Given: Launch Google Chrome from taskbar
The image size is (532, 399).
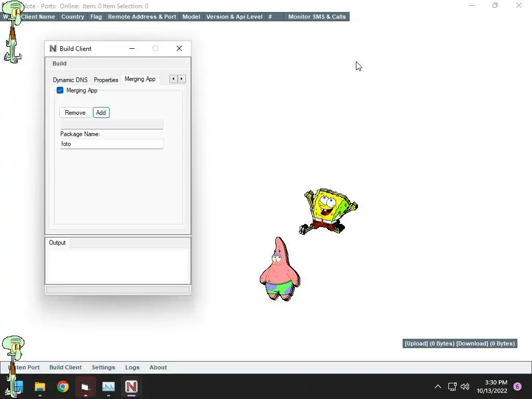Looking at the screenshot, I should (63, 387).
